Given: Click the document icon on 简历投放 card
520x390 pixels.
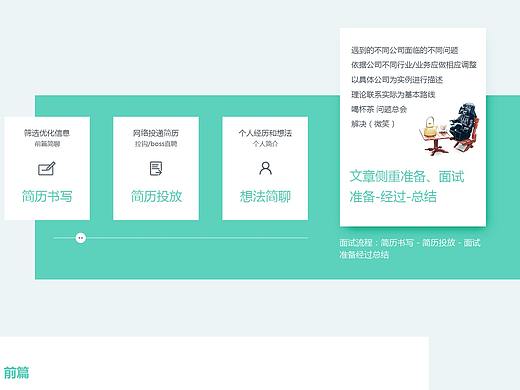Looking at the screenshot, I should [x=156, y=168].
